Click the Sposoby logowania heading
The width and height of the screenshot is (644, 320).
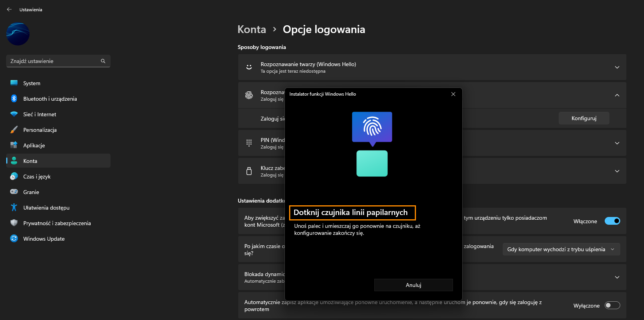point(262,47)
